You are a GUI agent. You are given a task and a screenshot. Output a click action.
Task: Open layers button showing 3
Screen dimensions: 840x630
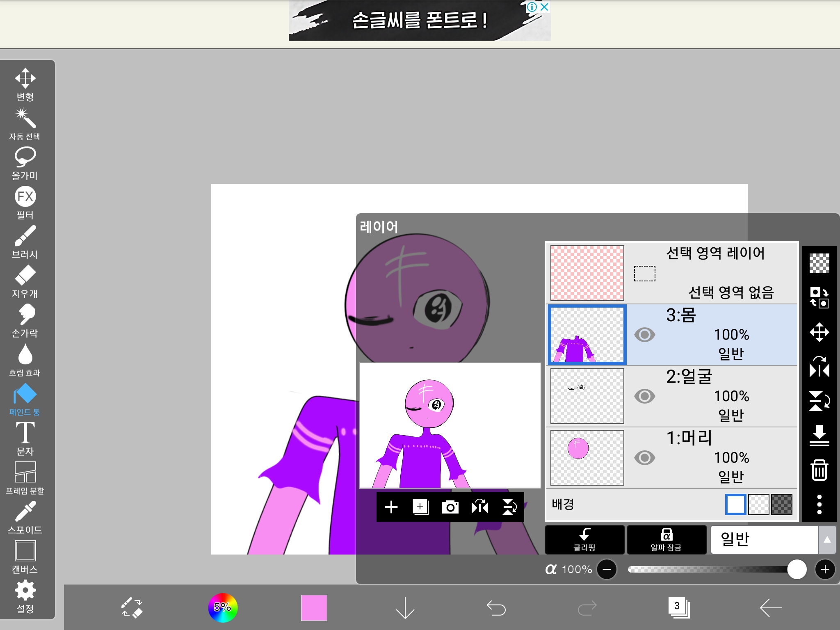tap(679, 607)
